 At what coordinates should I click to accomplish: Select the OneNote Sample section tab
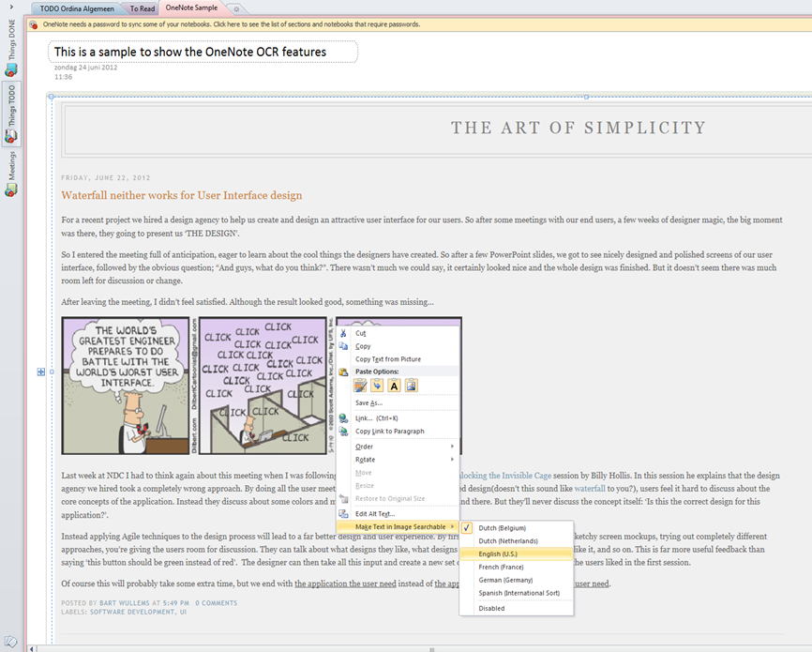coord(191,8)
